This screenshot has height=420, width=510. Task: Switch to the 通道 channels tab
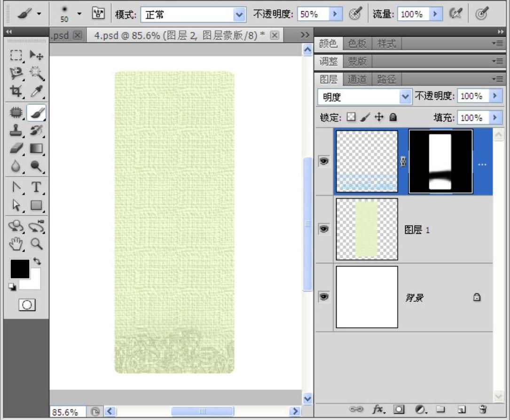[357, 79]
